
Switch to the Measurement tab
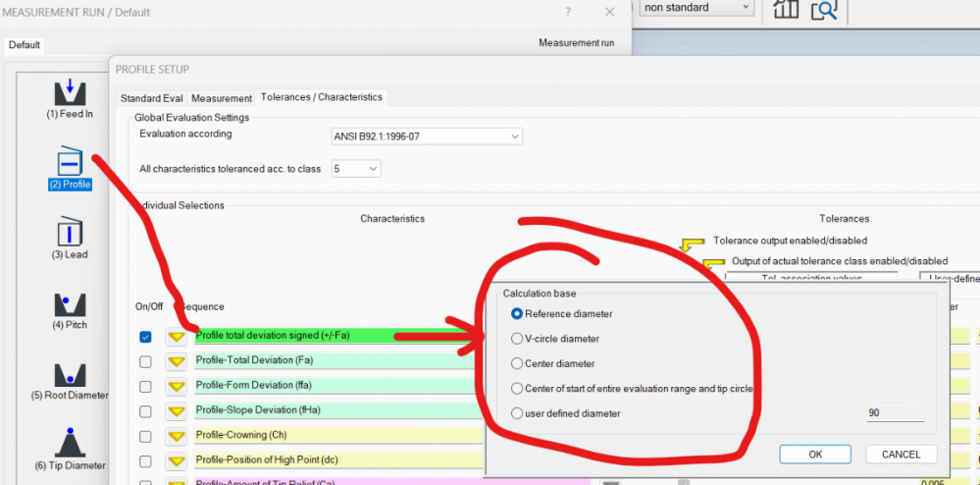(222, 98)
